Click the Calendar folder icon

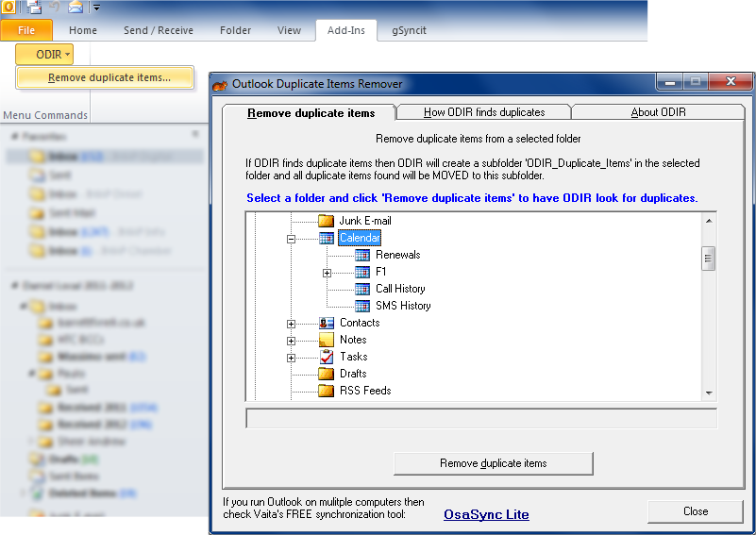pos(327,238)
